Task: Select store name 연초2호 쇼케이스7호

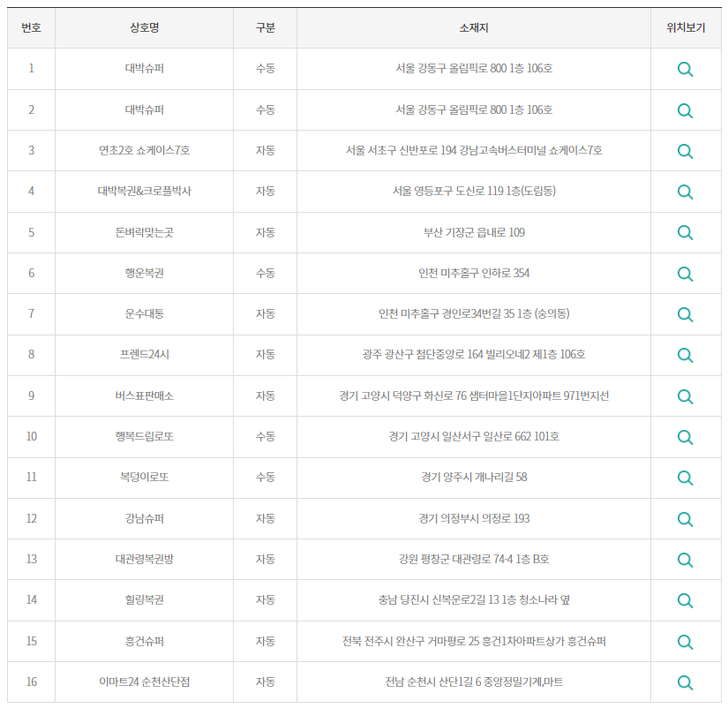Action: click(145, 150)
